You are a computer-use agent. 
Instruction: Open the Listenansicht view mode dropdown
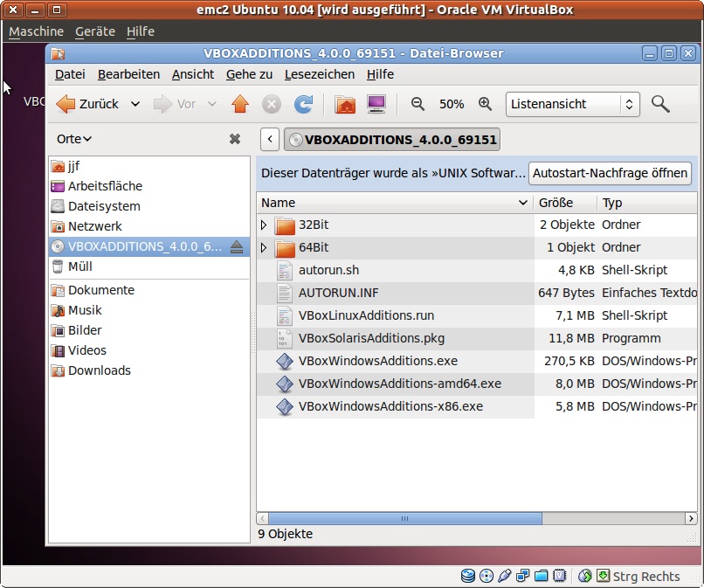click(x=572, y=104)
